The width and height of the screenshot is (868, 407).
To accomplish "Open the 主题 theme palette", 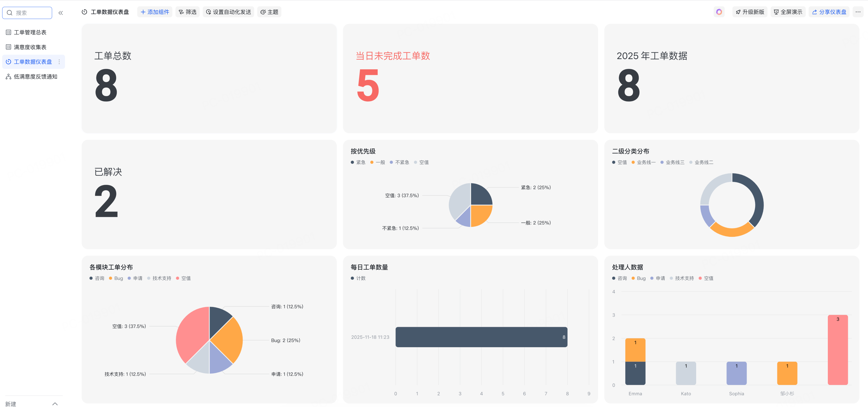I will (269, 12).
